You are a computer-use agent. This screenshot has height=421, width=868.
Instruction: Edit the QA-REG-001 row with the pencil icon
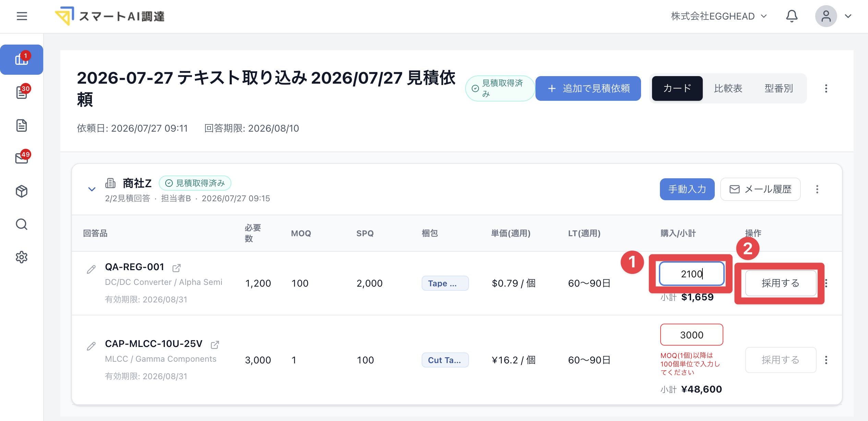tap(91, 269)
